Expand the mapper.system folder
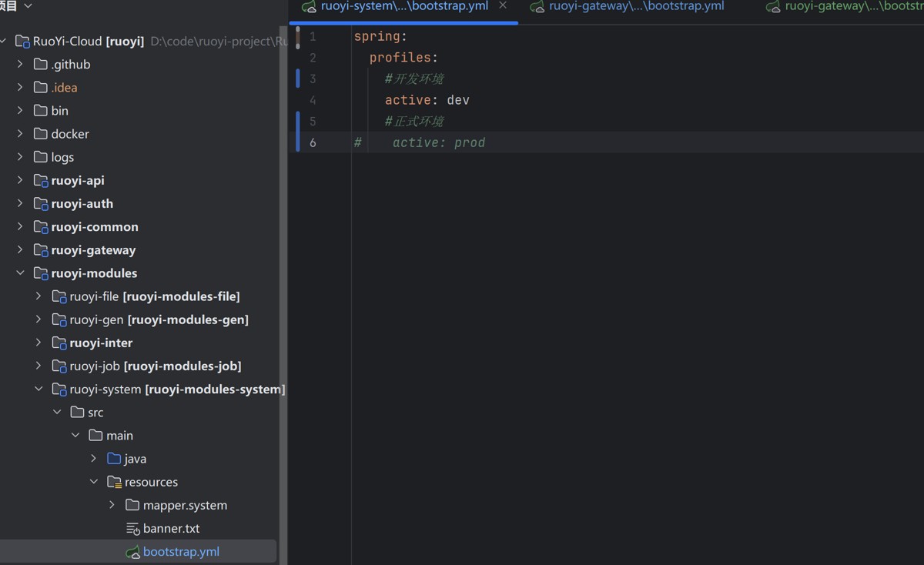Screen dimensions: 924x565 (112, 505)
